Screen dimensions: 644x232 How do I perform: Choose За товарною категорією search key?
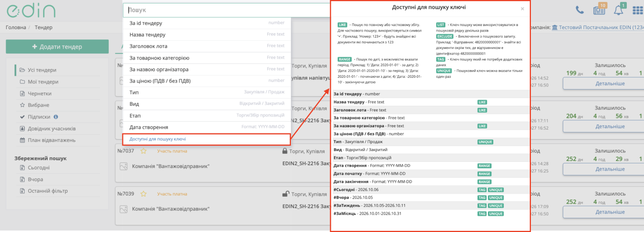(207, 58)
